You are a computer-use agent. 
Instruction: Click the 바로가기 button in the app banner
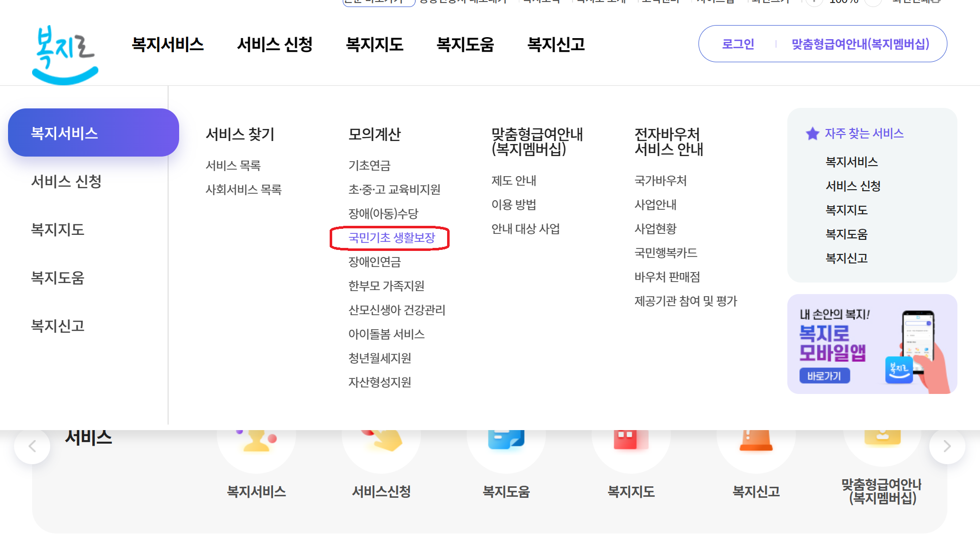[x=825, y=375]
